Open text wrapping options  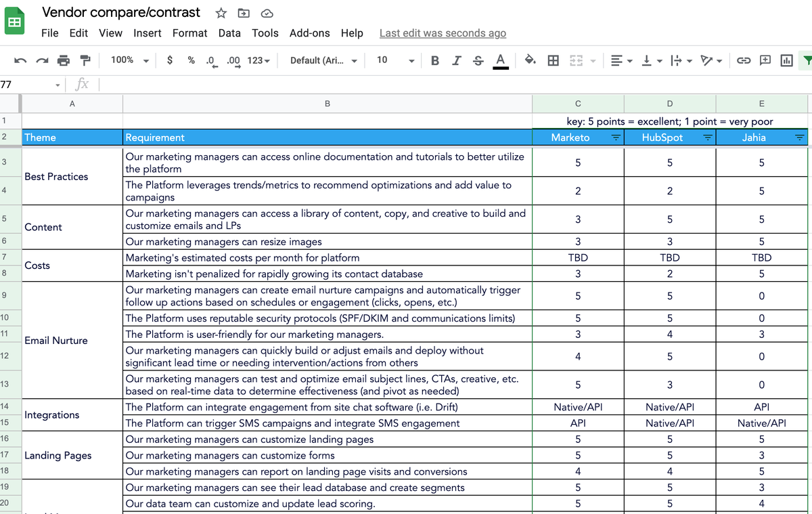click(679, 60)
